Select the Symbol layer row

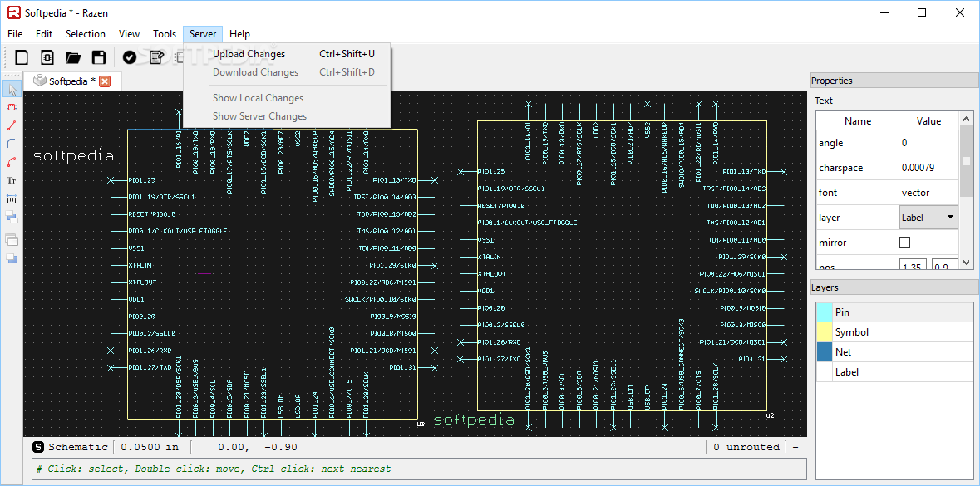coord(894,331)
